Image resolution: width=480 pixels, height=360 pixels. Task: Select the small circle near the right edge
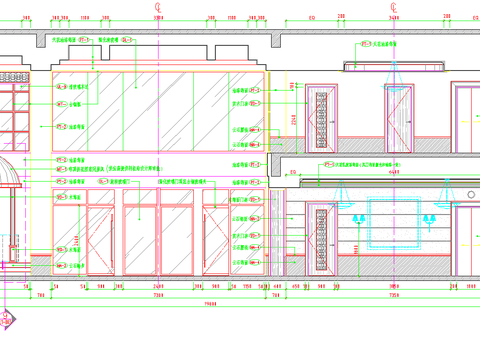click(x=471, y=195)
